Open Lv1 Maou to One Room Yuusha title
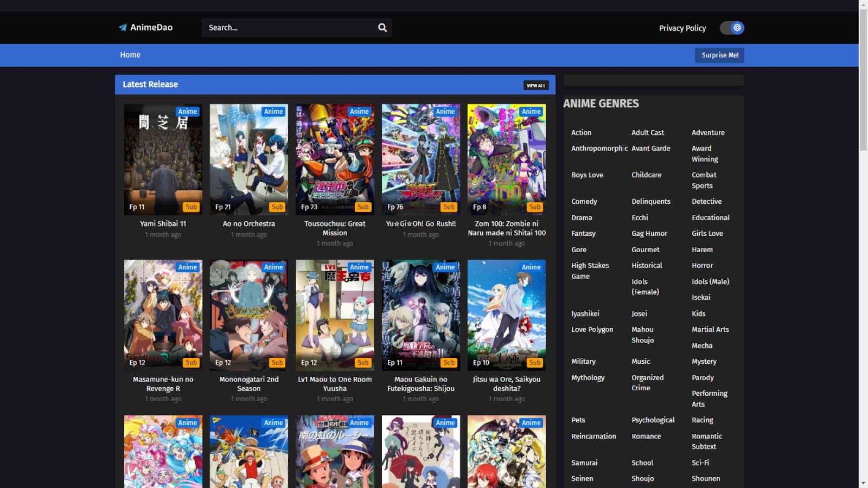 point(335,384)
